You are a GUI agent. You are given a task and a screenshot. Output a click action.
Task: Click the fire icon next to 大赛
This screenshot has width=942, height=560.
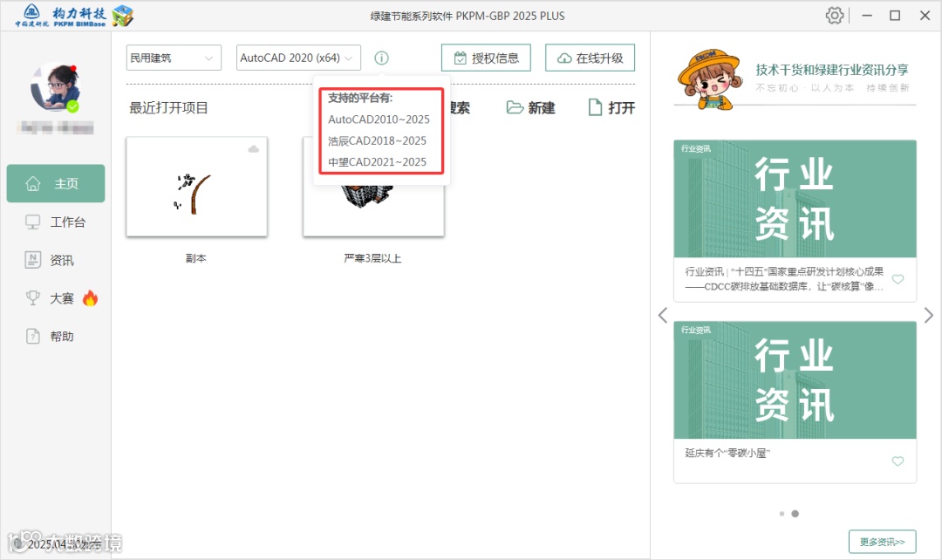click(x=90, y=298)
